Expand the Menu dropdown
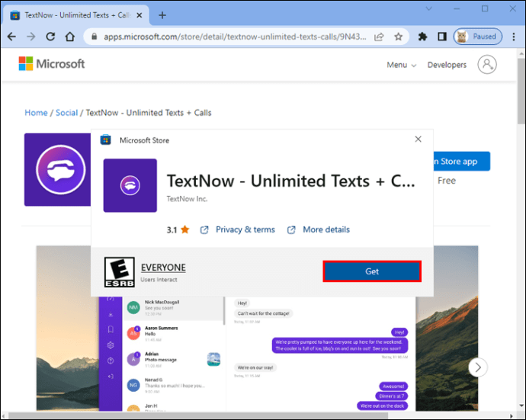The height and width of the screenshot is (420, 526). (x=401, y=65)
